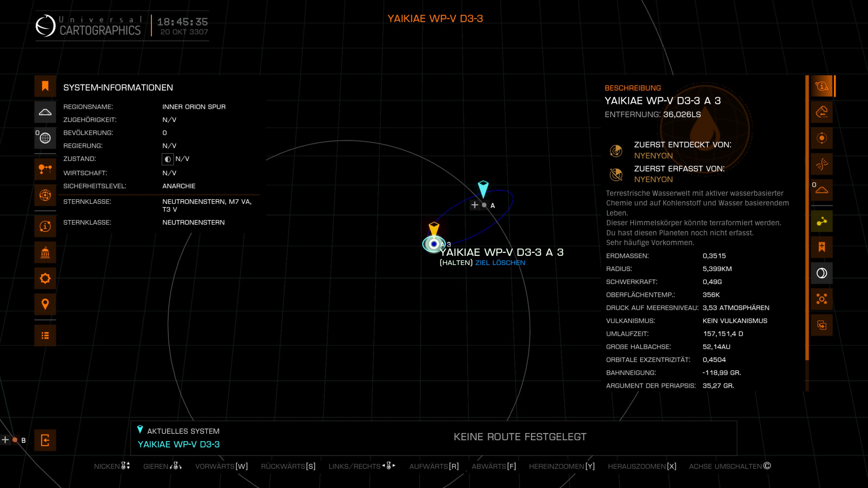Center view with the focus target icon
868x488 pixels.
pos(822,299)
